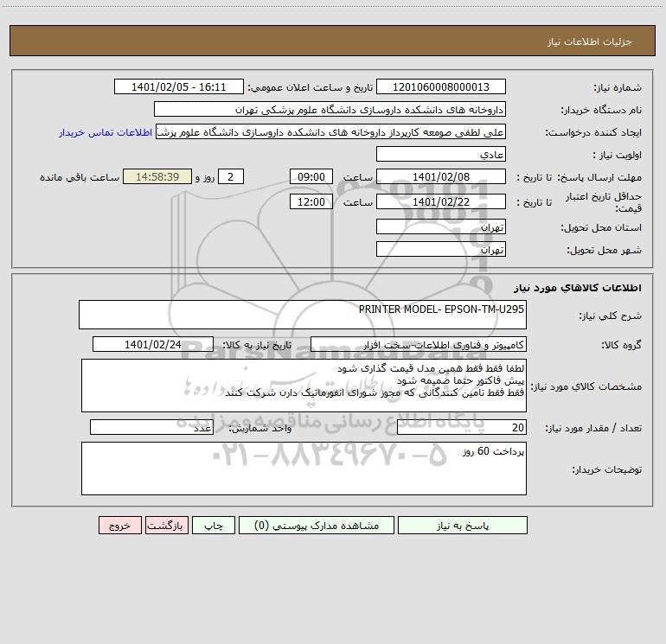
Task: Open مشاهده مدارک پیوستی (0) button
Action: pos(317,525)
